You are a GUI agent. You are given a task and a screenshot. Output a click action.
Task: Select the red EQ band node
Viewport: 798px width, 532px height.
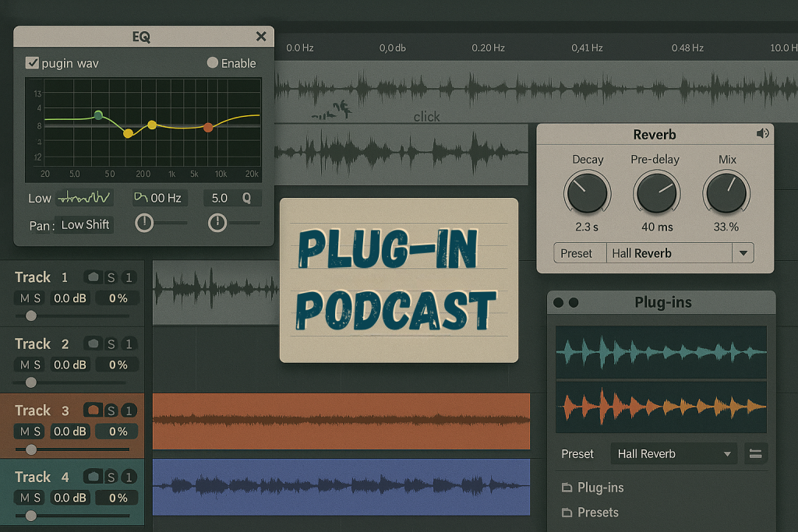[208, 127]
